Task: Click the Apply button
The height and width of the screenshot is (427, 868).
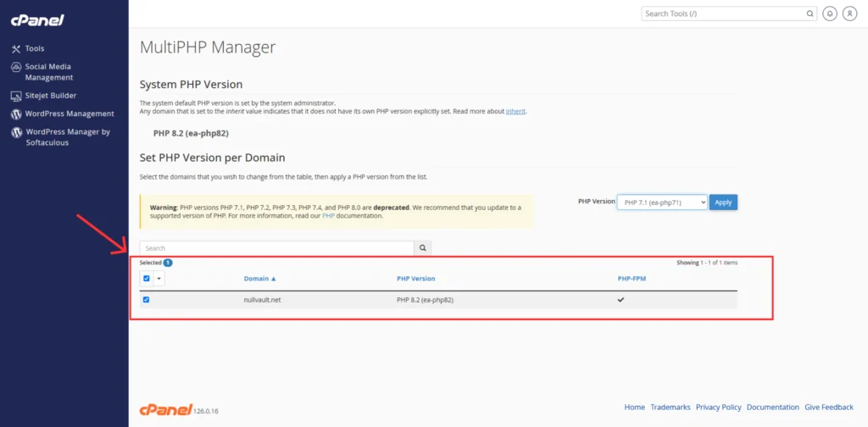Action: tap(724, 202)
